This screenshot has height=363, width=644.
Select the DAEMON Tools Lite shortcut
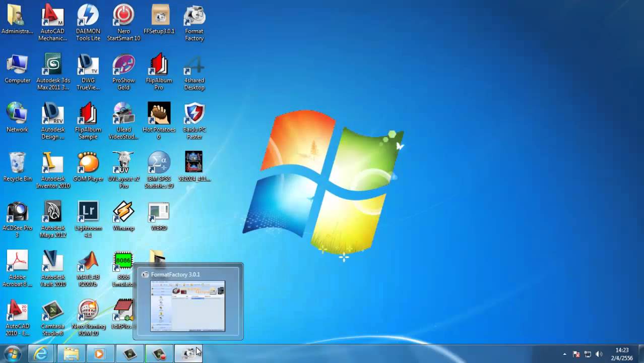88,23
